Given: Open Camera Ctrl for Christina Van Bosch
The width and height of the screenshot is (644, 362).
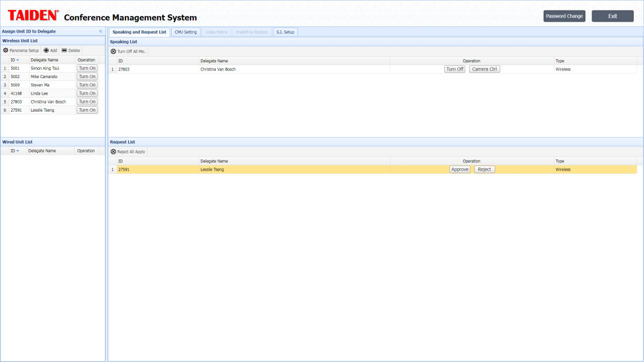Looking at the screenshot, I should click(x=484, y=69).
